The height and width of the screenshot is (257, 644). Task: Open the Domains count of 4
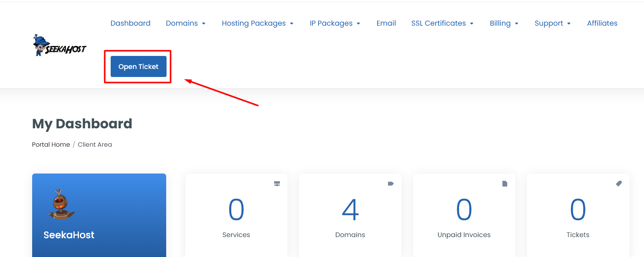350,210
